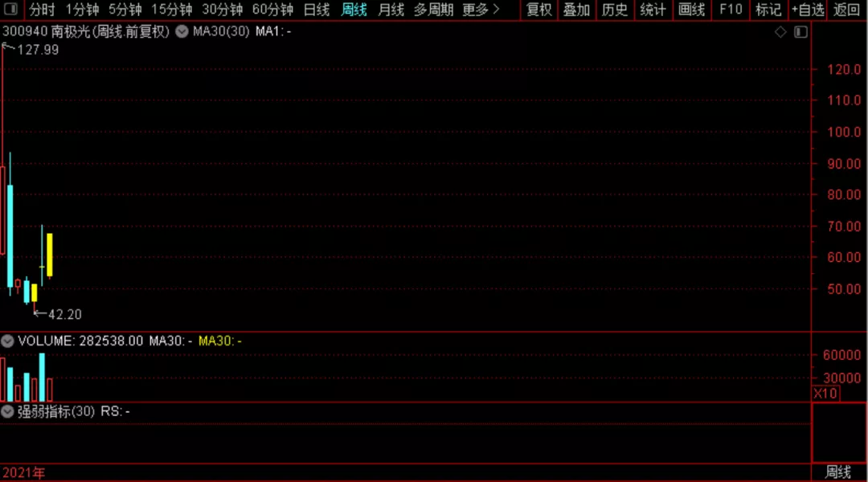The height and width of the screenshot is (482, 868).
Task: Expand the 更多 more periods menu
Action: [481, 10]
